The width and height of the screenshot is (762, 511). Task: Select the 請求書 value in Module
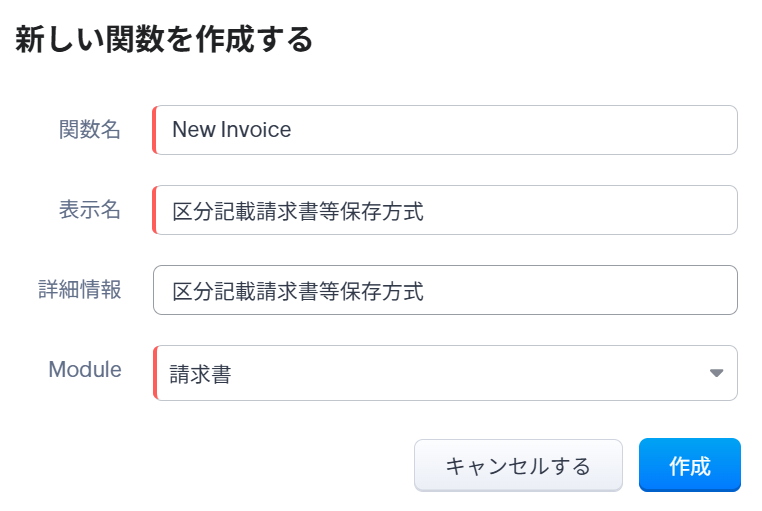click(x=201, y=374)
